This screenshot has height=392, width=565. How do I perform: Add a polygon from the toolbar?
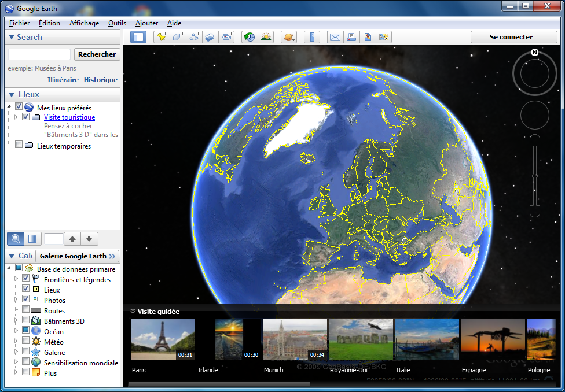[x=178, y=37]
